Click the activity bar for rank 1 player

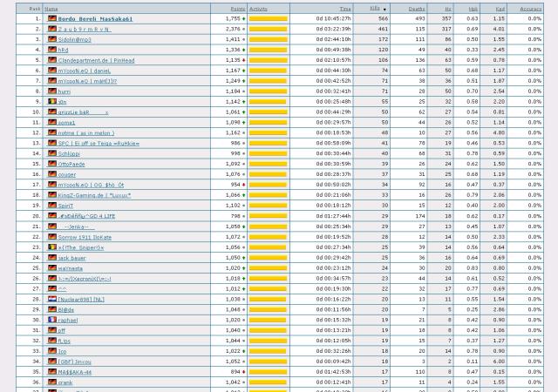268,18
